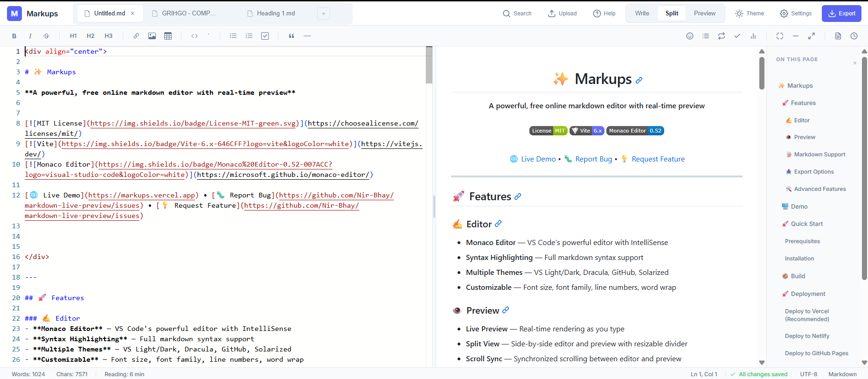Image resolution: width=868 pixels, height=379 pixels.
Task: Select the GRIHGO - COMP... tab
Action: tap(188, 14)
